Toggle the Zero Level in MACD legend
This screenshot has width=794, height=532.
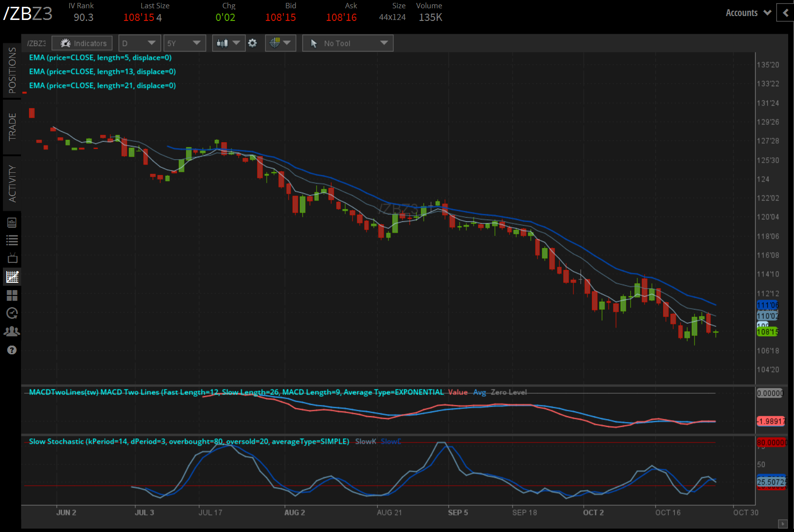(509, 392)
